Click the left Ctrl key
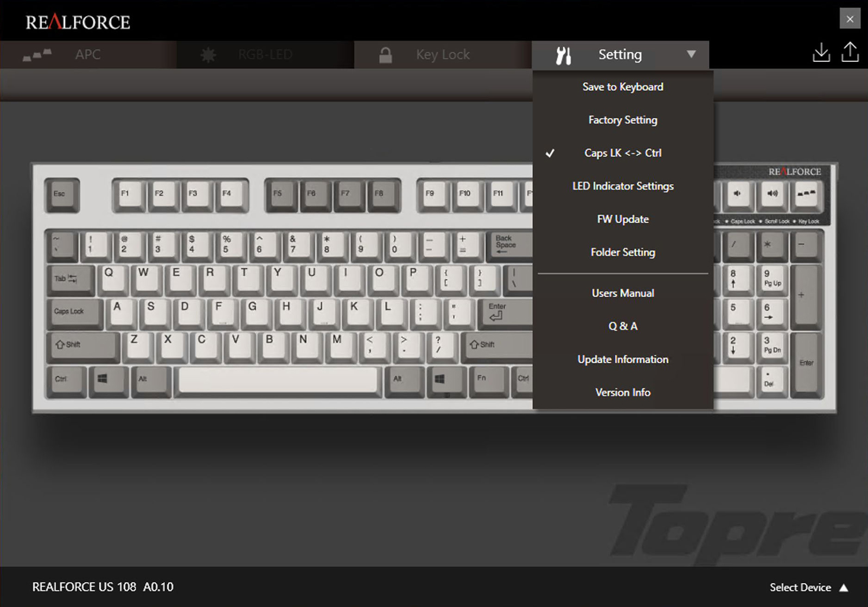The height and width of the screenshot is (607, 868). (66, 382)
